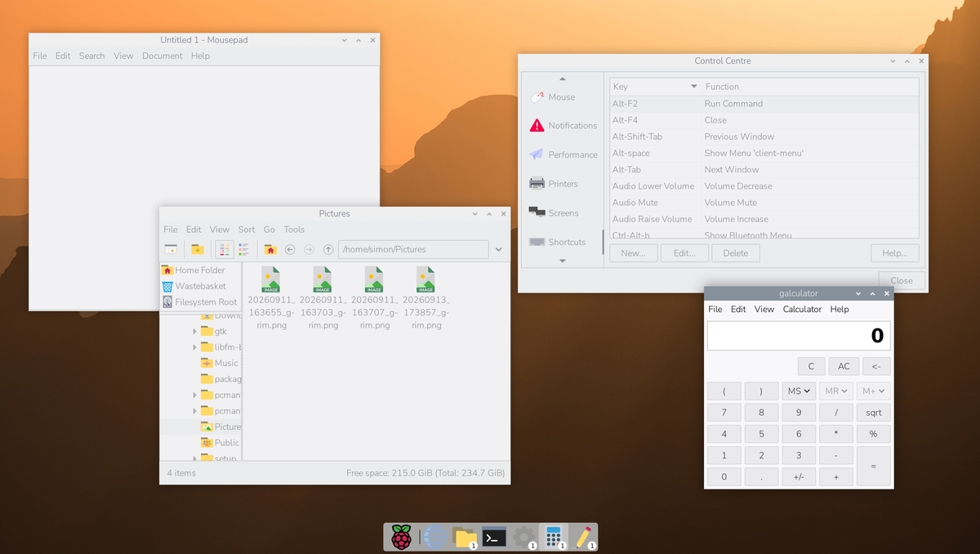
Task: Select the Music folder in the tree
Action: 220,363
